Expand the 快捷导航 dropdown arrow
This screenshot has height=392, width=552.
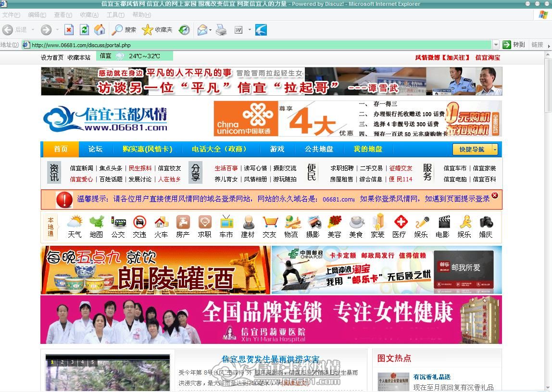coord(495,149)
